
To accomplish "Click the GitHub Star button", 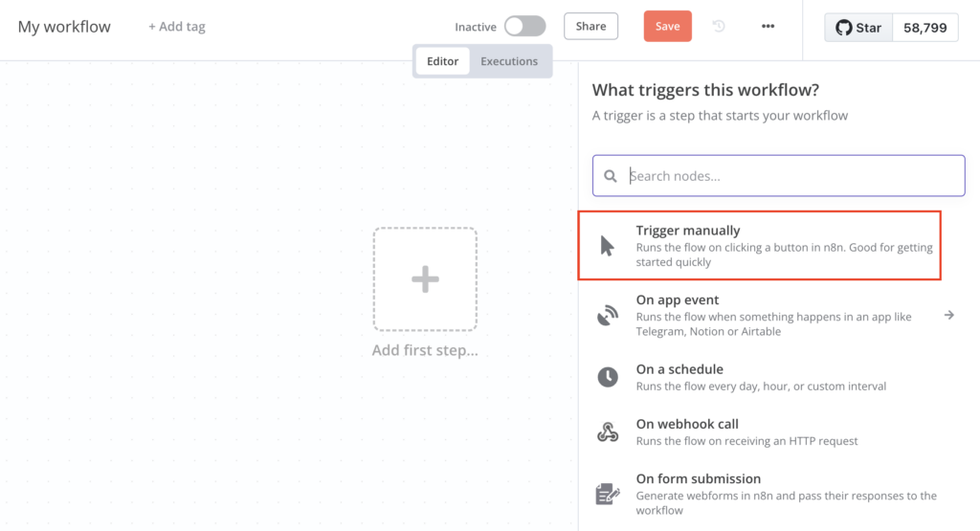I will 858,28.
